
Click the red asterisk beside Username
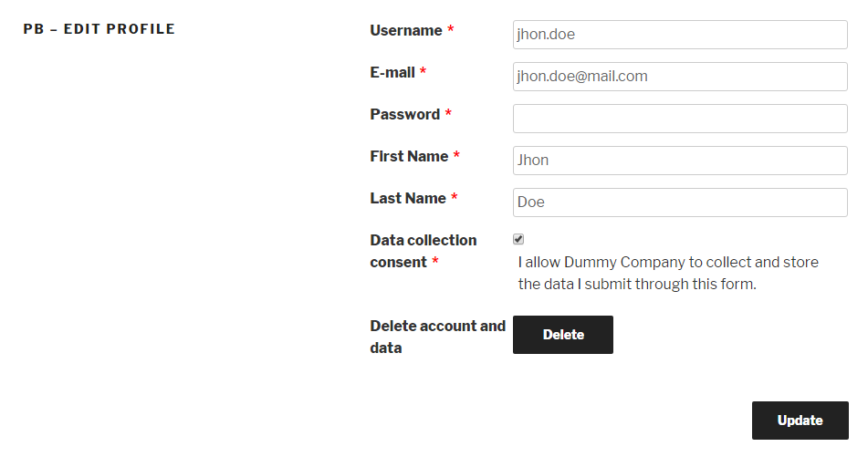pyautogui.click(x=451, y=28)
